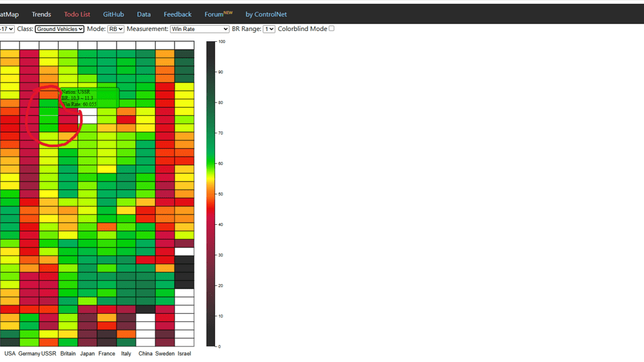
Task: Expand the Mode dropdown set to RB
Action: tap(116, 29)
